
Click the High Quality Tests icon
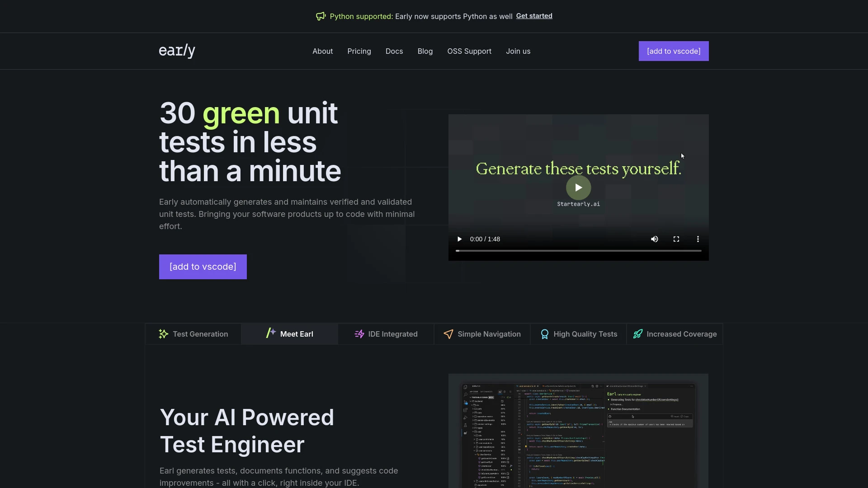pyautogui.click(x=544, y=333)
